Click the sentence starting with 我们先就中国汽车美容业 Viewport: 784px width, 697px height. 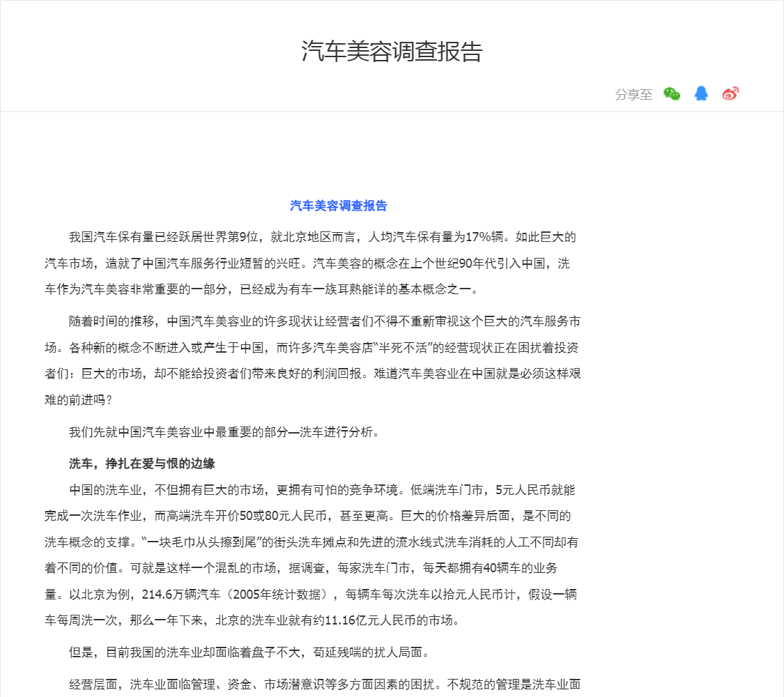[x=224, y=431]
